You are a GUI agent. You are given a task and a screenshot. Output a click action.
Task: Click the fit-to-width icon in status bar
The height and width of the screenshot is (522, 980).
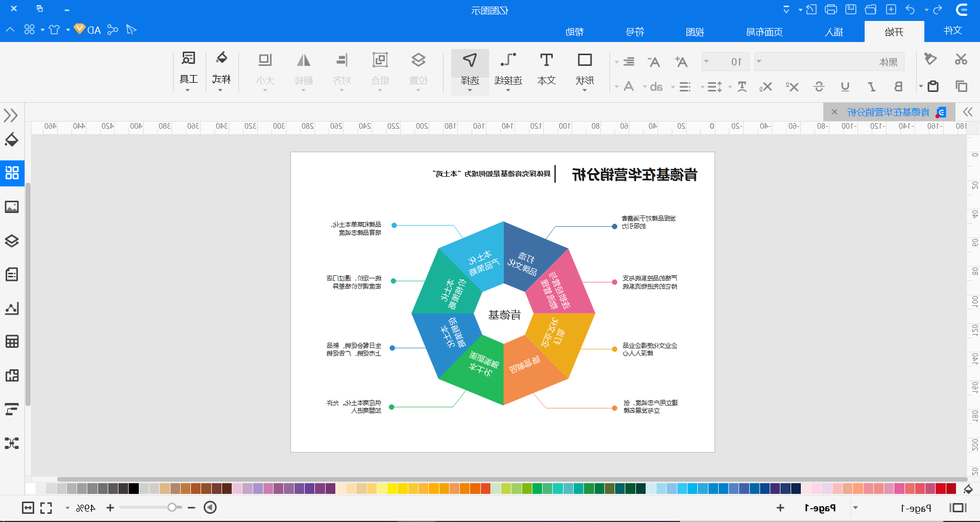pyautogui.click(x=28, y=508)
